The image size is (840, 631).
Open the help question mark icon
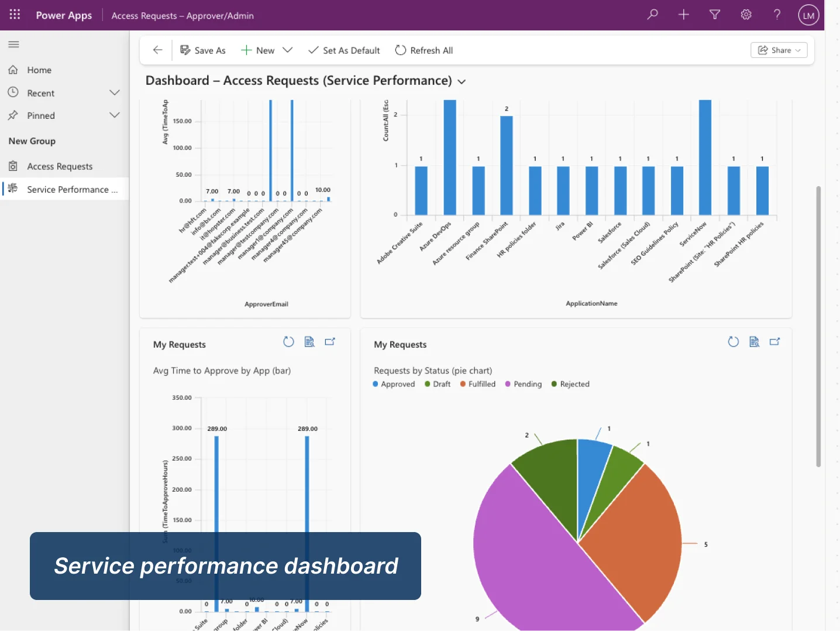click(777, 15)
